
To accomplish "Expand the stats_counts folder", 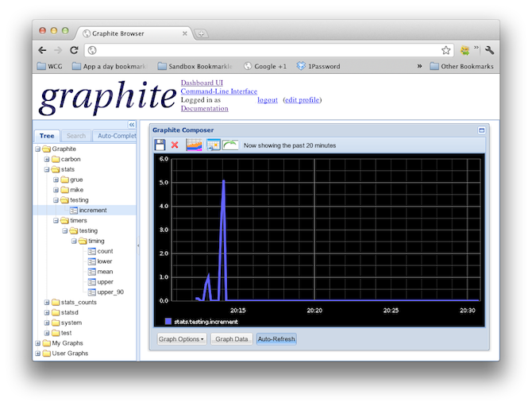I will coord(47,302).
